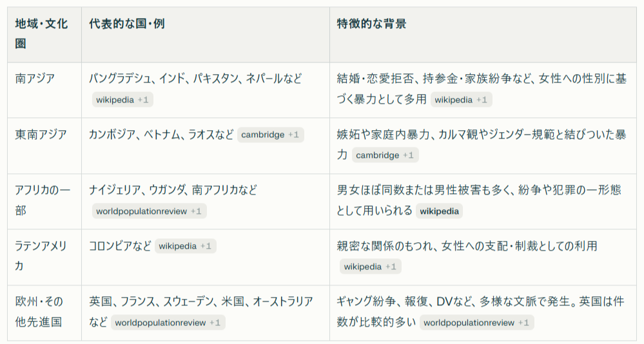This screenshot has height=344, width=644.
Task: Select the 特徴的な背景 column header
Action: point(371,23)
